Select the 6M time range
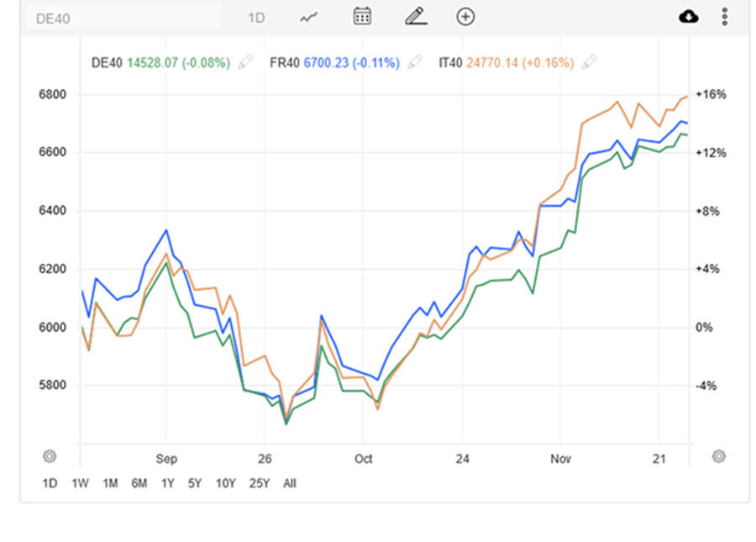The width and height of the screenshot is (756, 542). click(x=139, y=483)
